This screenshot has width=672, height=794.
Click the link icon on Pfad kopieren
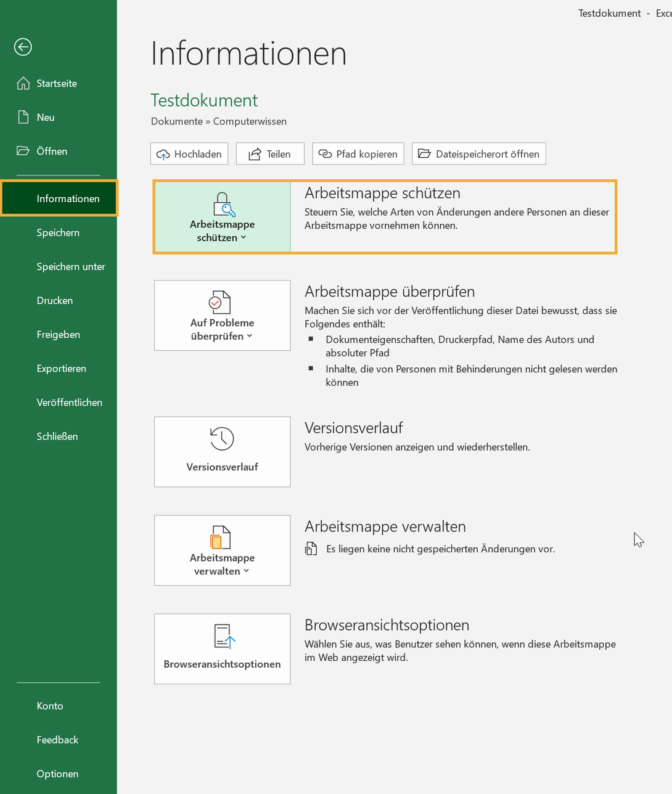325,153
